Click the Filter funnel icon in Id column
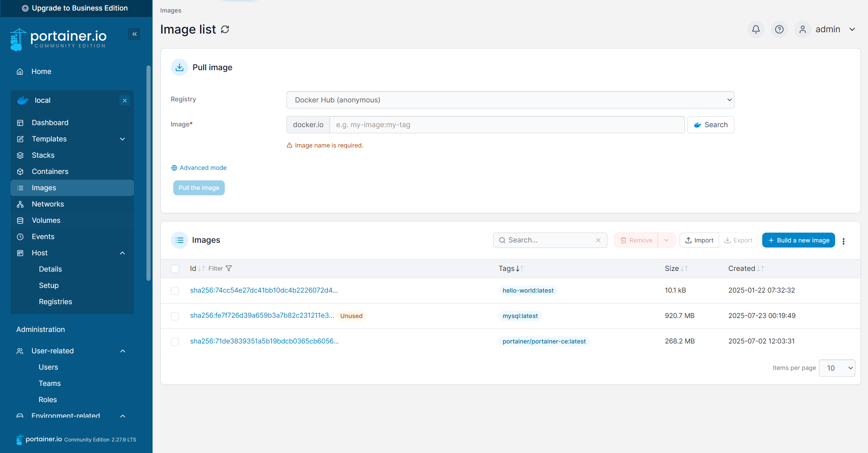This screenshot has width=868, height=453. point(229,268)
